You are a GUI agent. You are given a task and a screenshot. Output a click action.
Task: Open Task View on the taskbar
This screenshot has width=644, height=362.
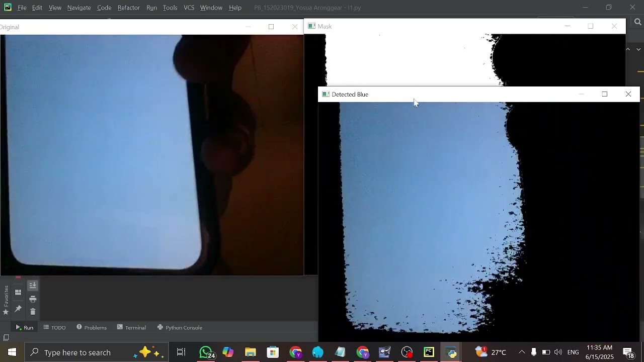pos(181,352)
